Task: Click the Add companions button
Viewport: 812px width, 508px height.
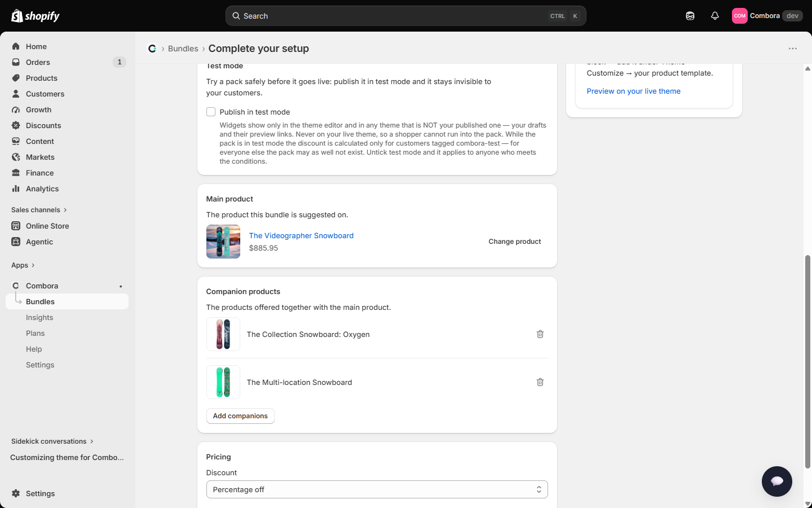Action: click(240, 416)
